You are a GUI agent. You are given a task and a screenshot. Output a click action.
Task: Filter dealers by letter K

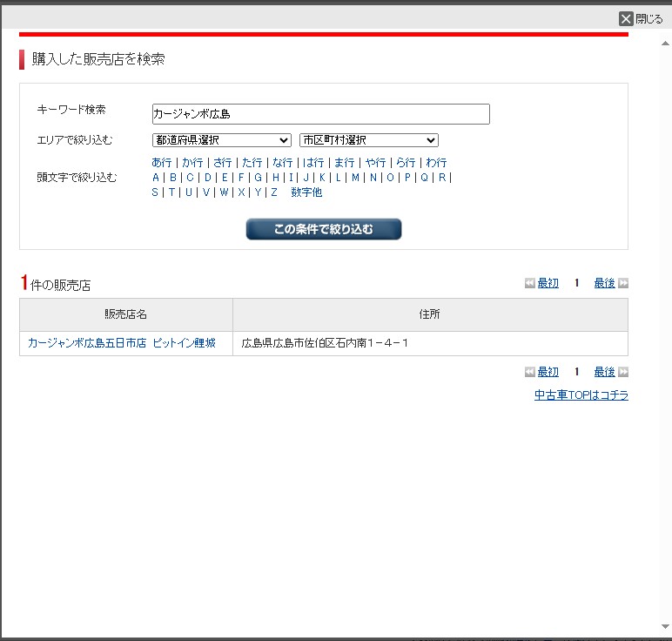point(322,178)
